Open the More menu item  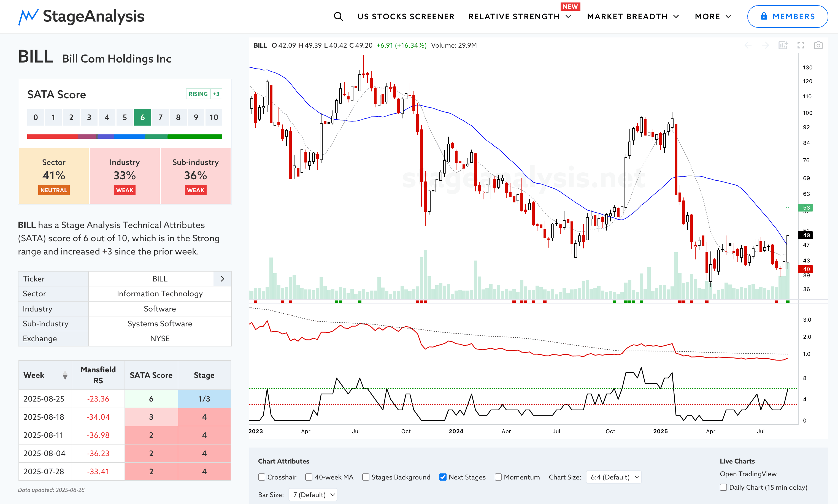click(x=707, y=17)
